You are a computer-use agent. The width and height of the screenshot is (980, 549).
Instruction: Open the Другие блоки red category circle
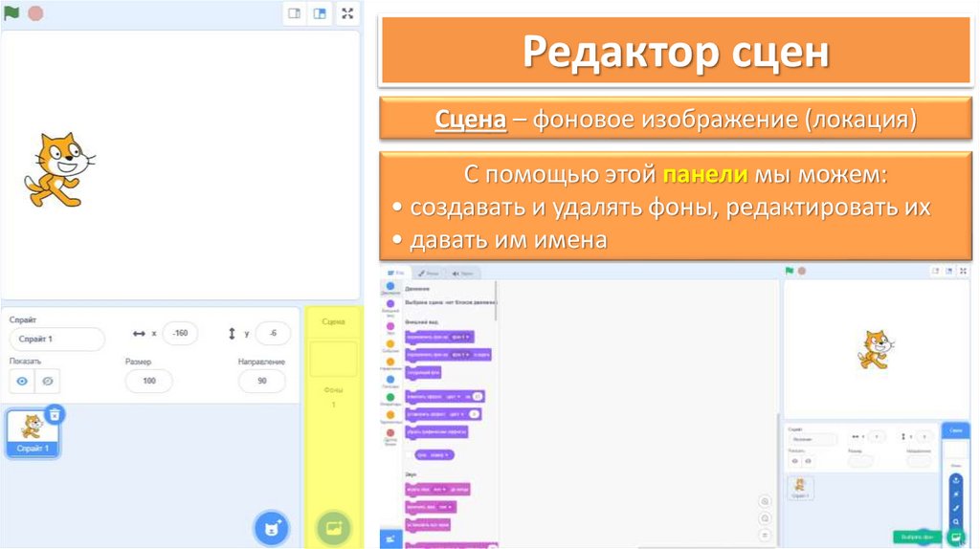(390, 433)
